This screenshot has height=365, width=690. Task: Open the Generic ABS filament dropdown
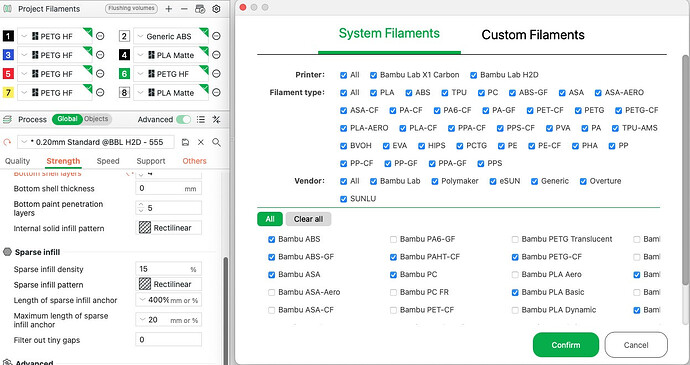click(x=171, y=37)
